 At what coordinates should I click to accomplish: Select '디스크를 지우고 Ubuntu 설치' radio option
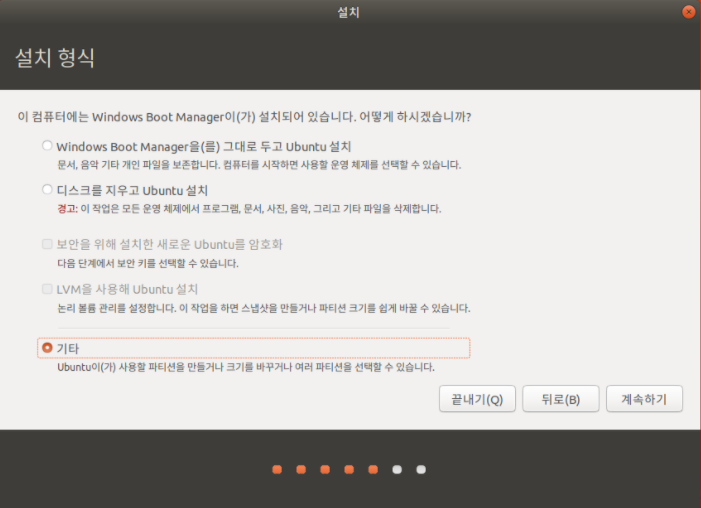point(47,190)
